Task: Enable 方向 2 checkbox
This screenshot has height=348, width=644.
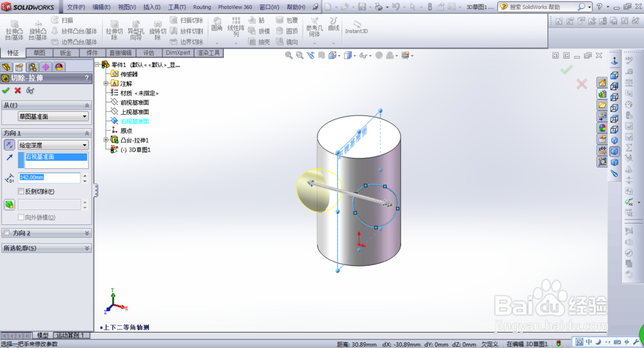Action: pos(6,233)
